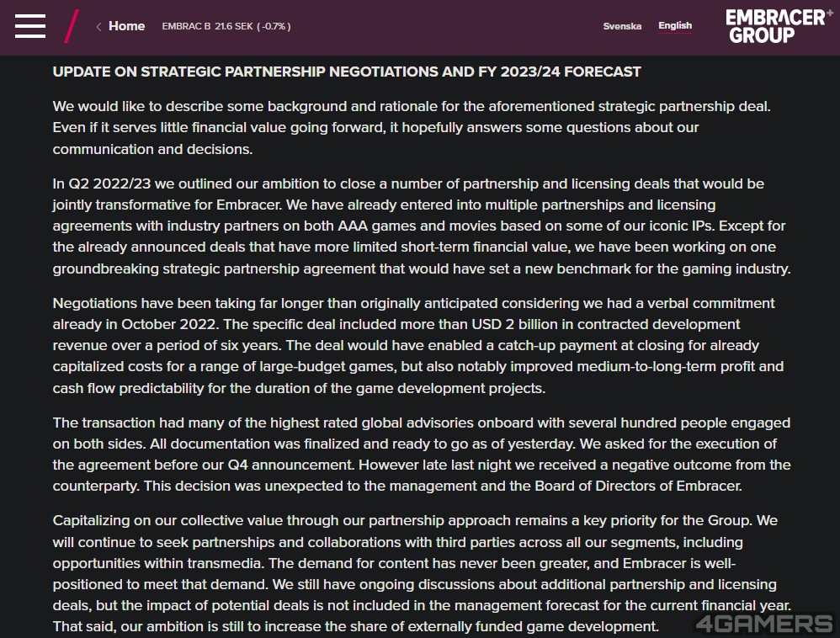The width and height of the screenshot is (840, 638).
Task: Select the 21.6 SEK share price
Action: pos(234,26)
